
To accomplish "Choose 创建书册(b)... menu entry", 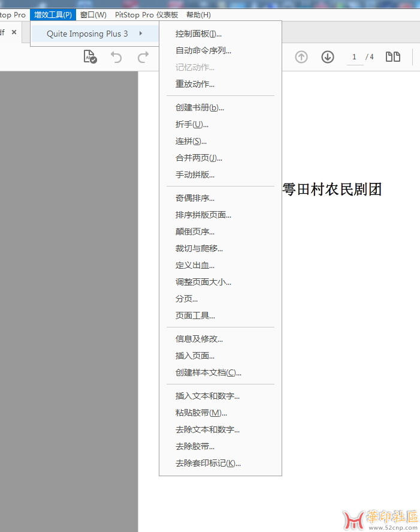I will coord(200,108).
